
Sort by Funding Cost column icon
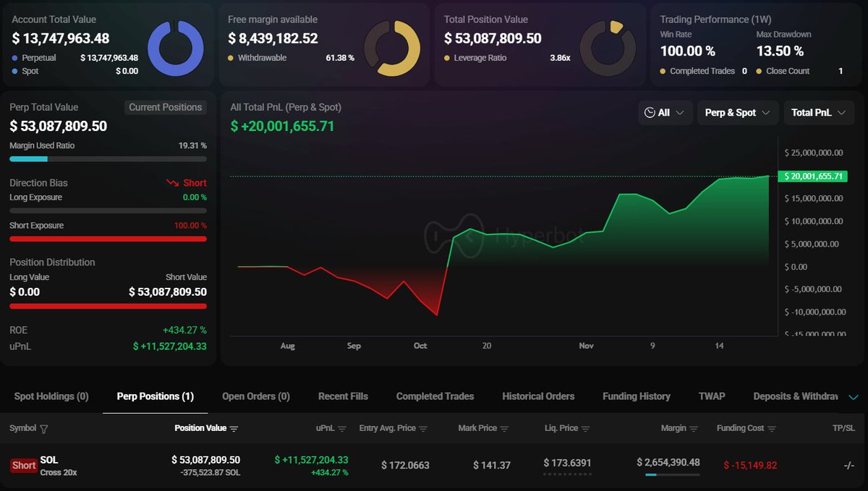772,429
